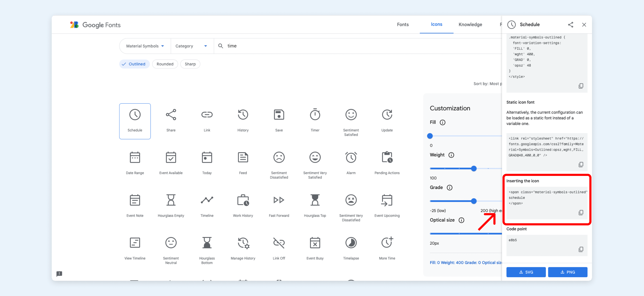Image resolution: width=644 pixels, height=296 pixels.
Task: Toggle the Outlined style filter
Action: [134, 64]
